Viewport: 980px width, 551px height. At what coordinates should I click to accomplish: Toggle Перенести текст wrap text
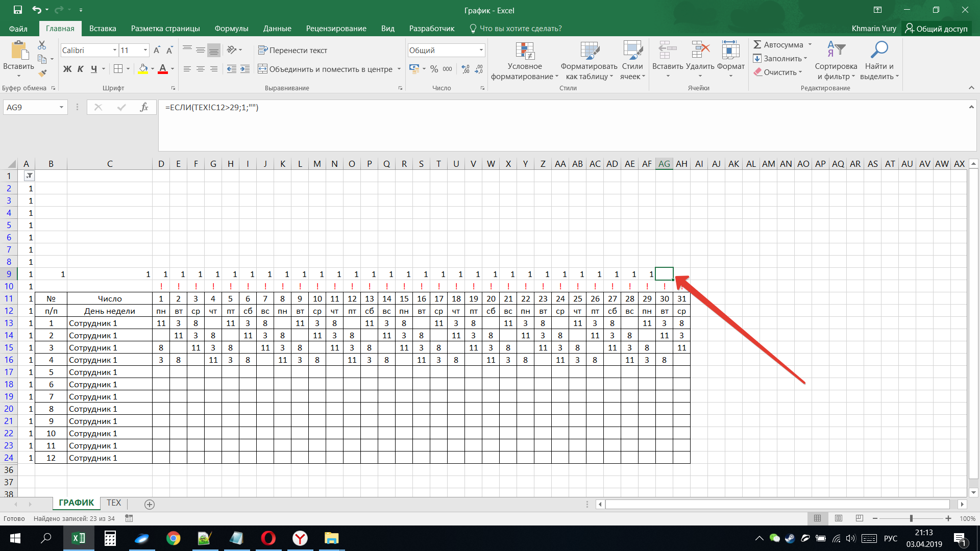coord(292,50)
